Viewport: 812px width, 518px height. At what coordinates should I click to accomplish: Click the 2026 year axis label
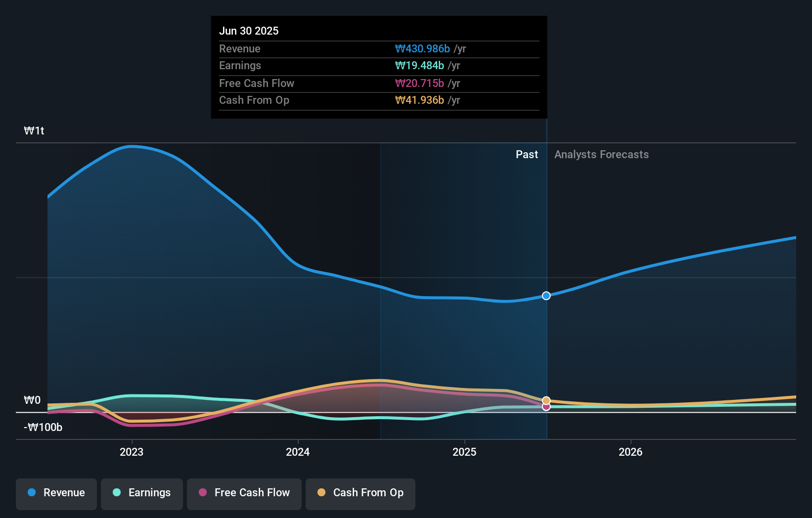(631, 452)
